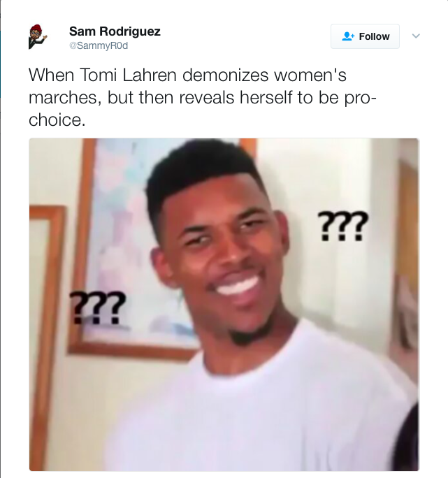The image size is (448, 478).
Task: Open Sam Rodriguez's profile avatar
Action: (38, 37)
